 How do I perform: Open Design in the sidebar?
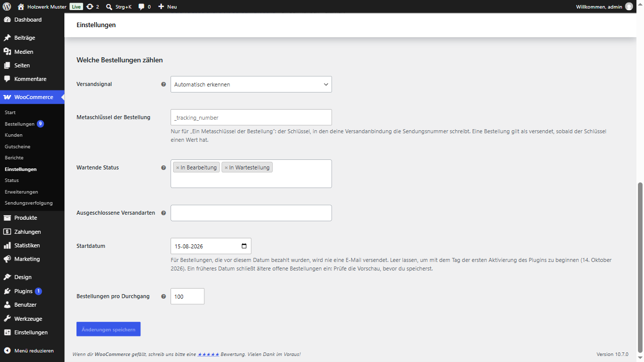[32, 277]
